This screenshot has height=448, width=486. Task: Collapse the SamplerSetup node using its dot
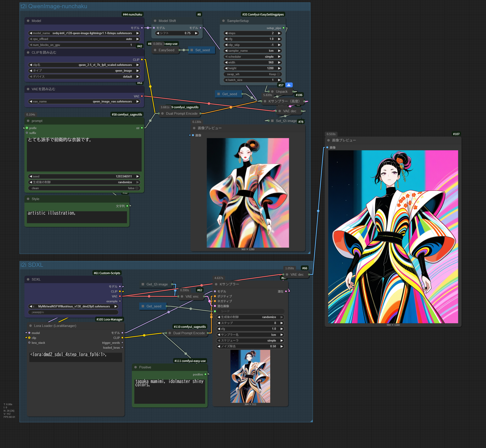224,21
